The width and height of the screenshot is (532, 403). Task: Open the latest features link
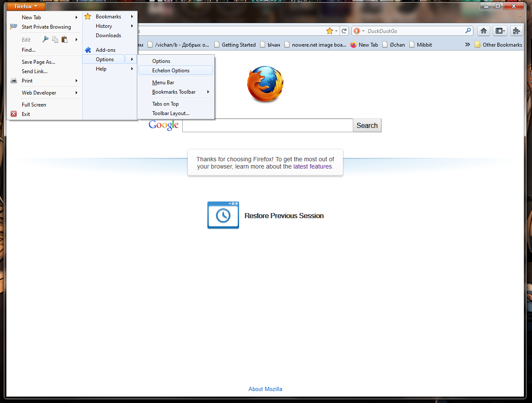click(x=312, y=166)
